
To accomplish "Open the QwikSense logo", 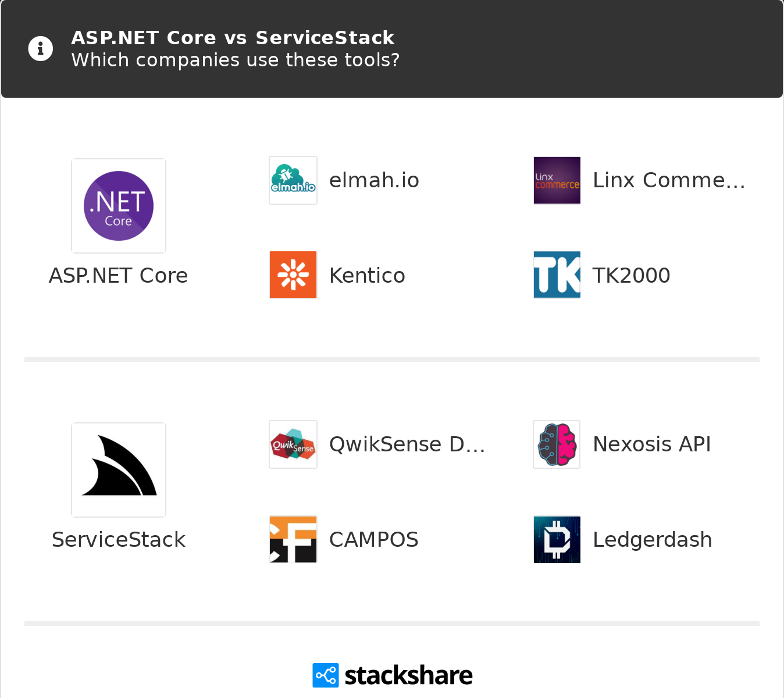I will click(x=293, y=444).
